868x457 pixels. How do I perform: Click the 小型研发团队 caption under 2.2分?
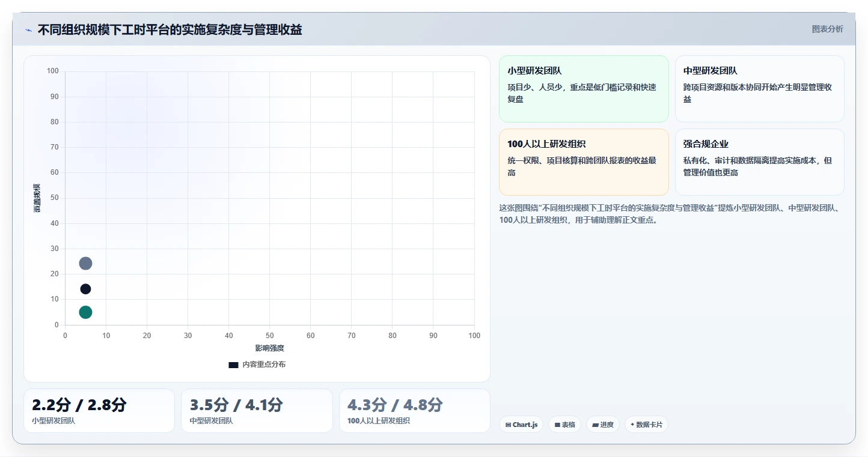coord(53,421)
